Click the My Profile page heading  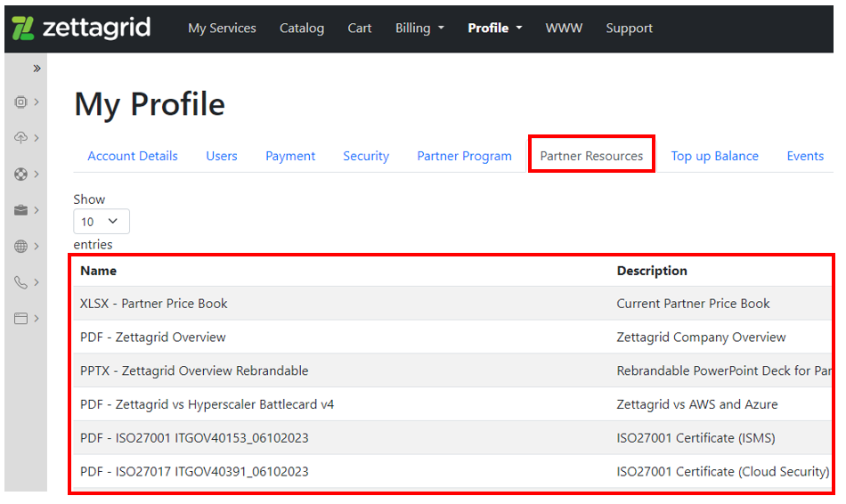(x=150, y=104)
